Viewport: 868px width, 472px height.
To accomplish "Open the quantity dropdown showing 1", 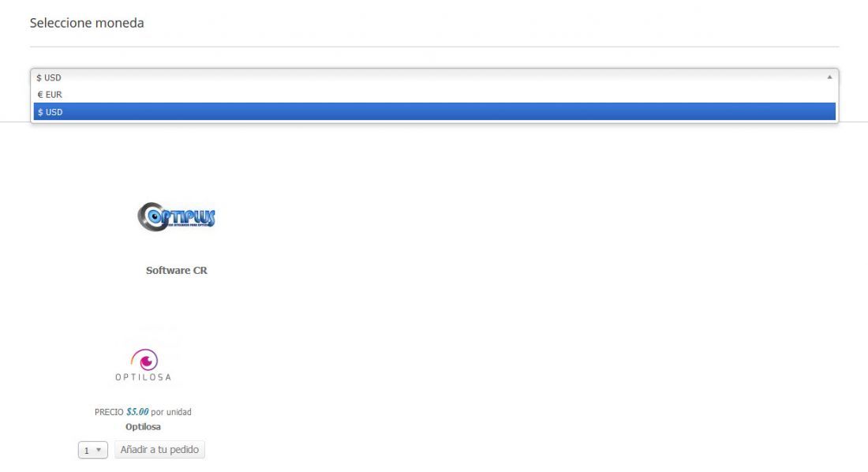I will (92, 450).
